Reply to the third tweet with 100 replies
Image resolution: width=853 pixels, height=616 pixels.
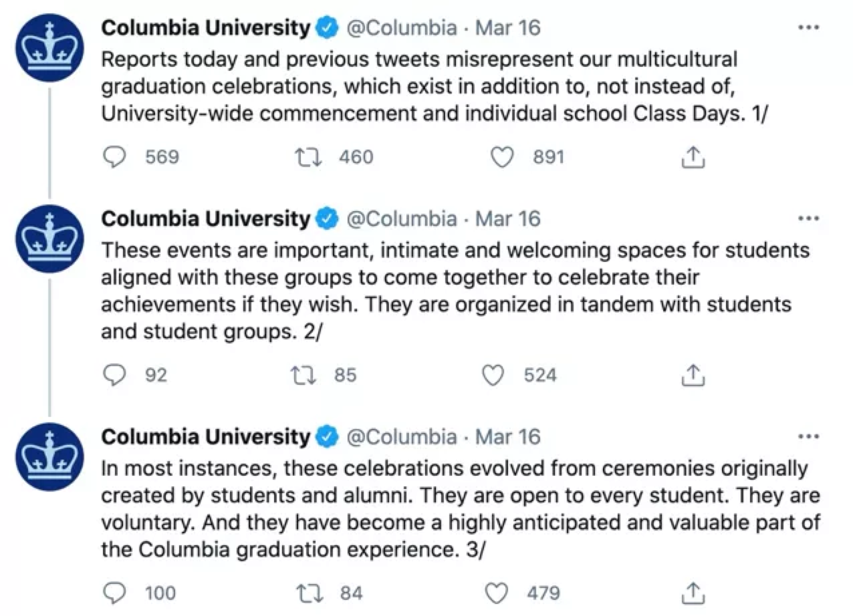tap(116, 593)
